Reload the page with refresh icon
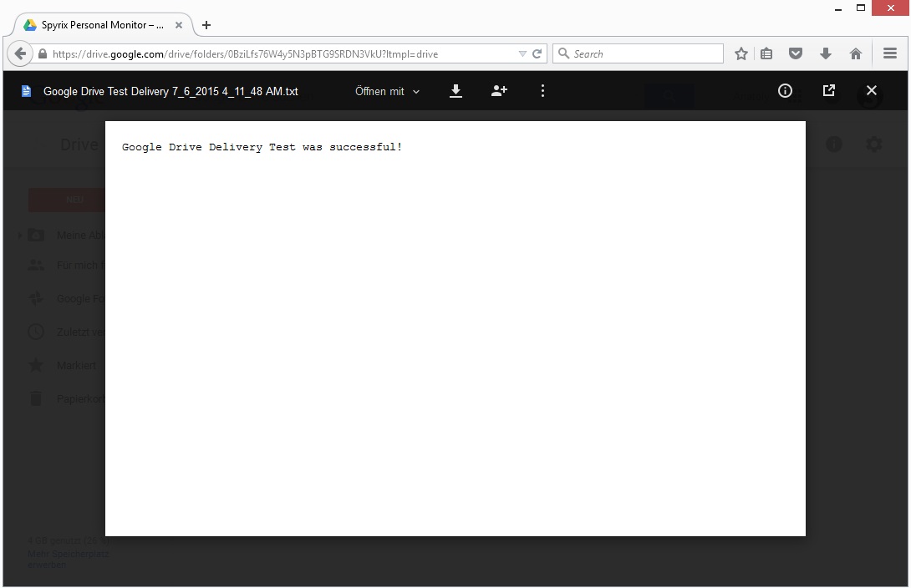Screen dimensions: 911x588 [537, 54]
